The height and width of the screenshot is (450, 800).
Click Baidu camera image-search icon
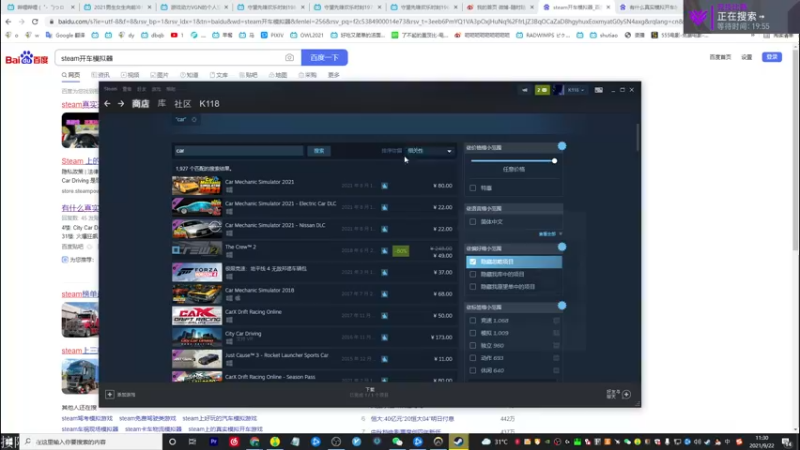(x=289, y=58)
